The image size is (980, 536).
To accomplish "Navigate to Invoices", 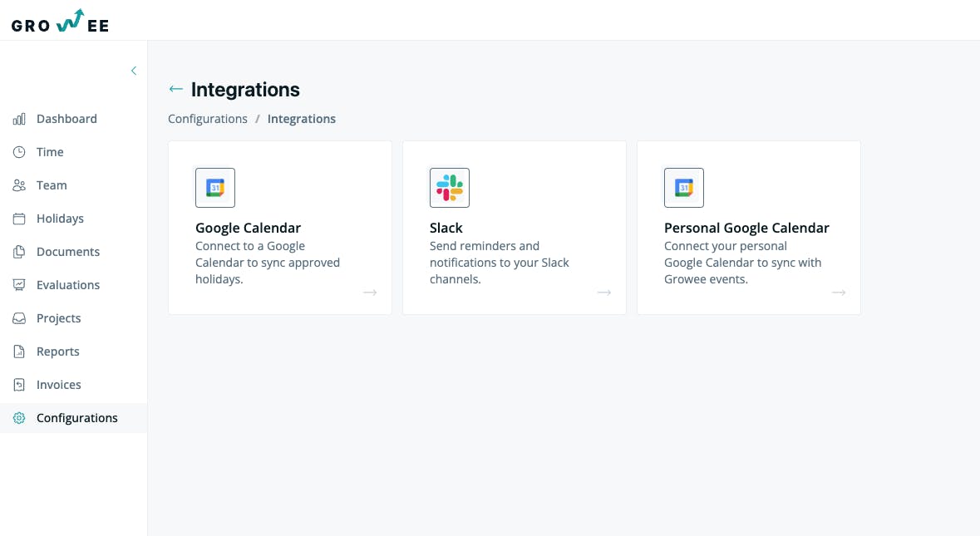I will click(59, 385).
